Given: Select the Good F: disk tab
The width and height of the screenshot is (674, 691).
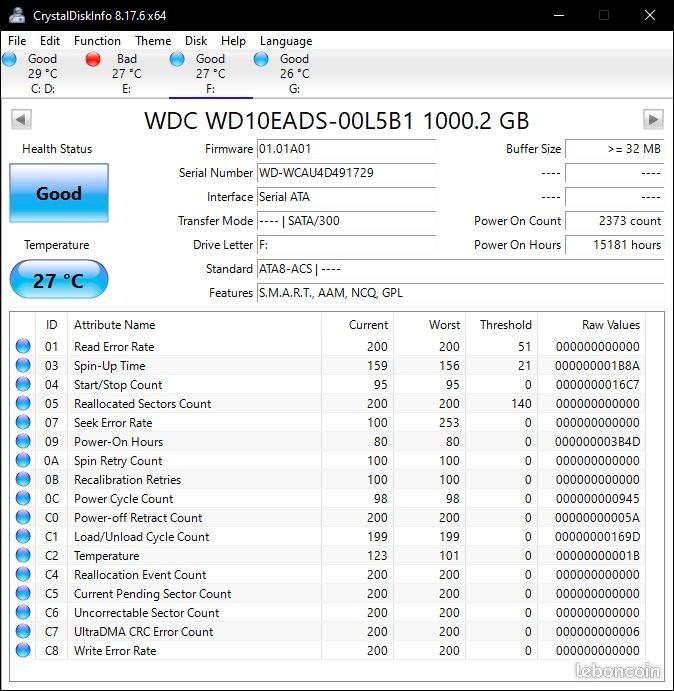Looking at the screenshot, I should [x=211, y=74].
